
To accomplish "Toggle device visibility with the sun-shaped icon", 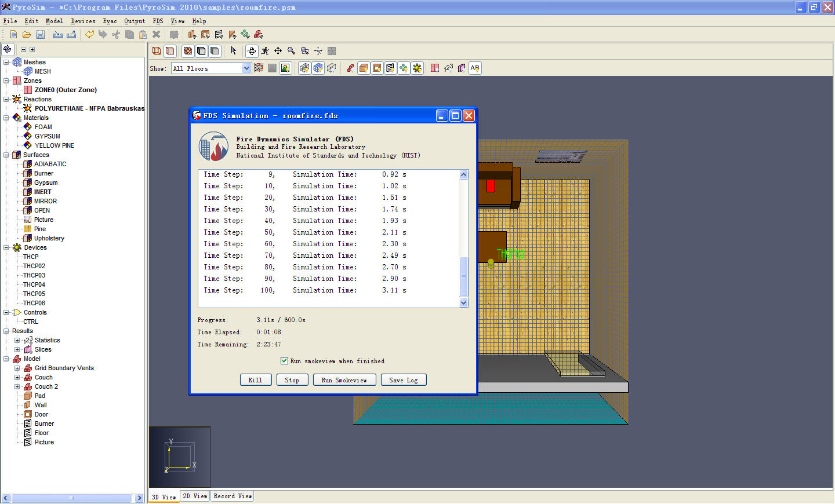I will tap(417, 68).
